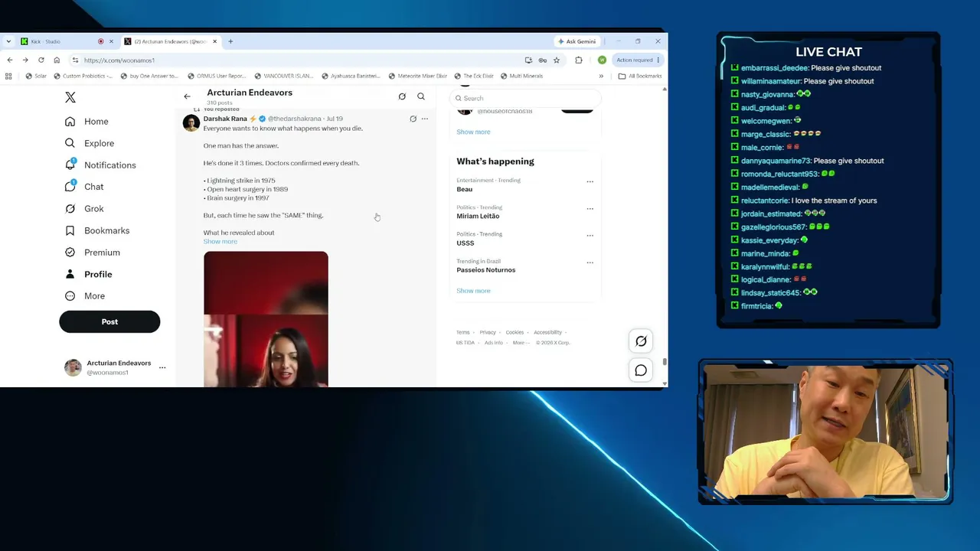Viewport: 980px width, 551px height.
Task: Click the Action required button
Action: click(637, 60)
